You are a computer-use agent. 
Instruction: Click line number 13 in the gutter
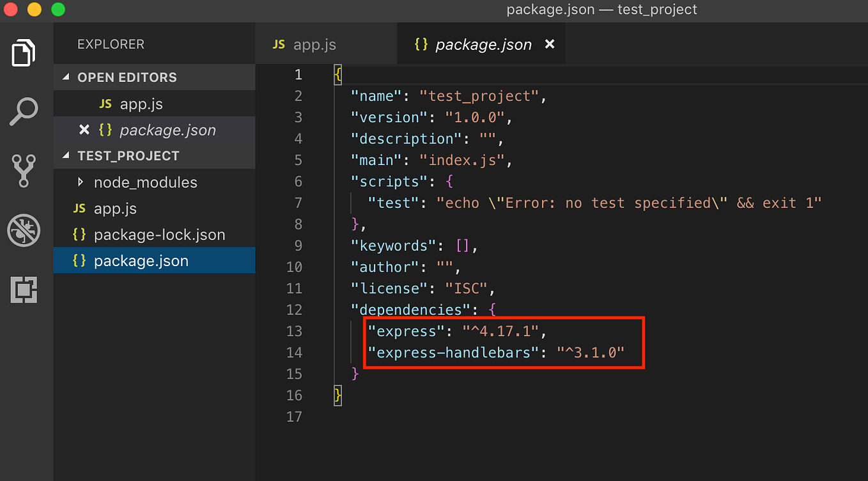294,331
